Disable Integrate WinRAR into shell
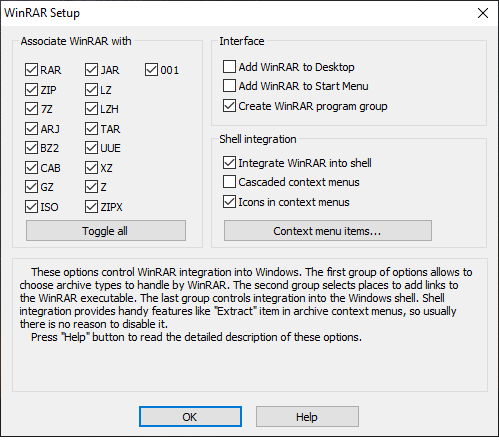499x443 pixels. (229, 163)
